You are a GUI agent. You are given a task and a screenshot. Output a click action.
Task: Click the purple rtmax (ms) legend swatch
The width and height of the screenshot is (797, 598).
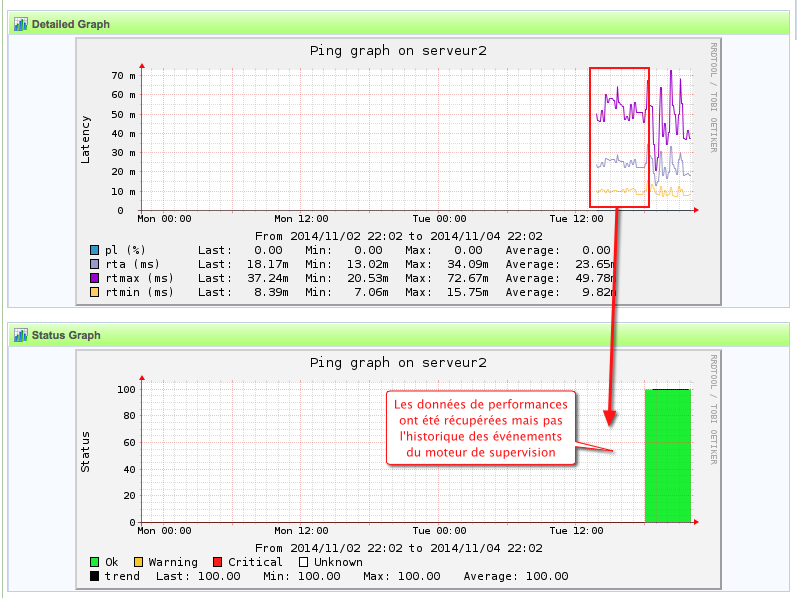[94, 278]
